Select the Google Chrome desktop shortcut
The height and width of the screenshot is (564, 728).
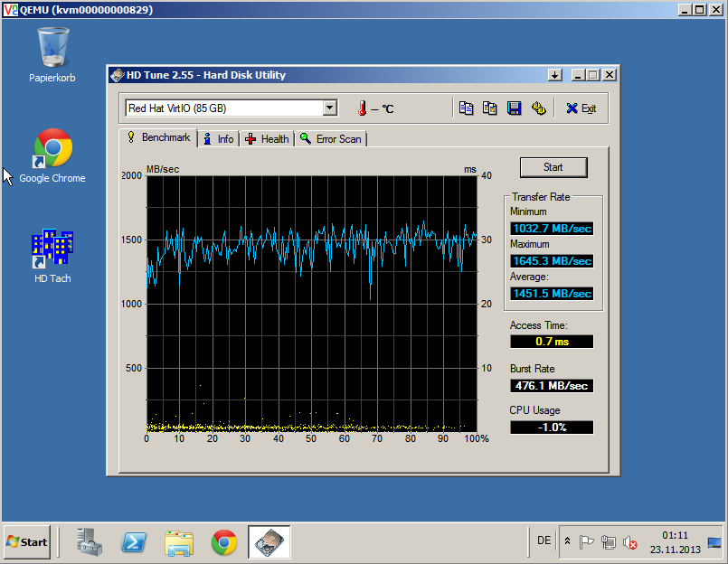tap(52, 156)
